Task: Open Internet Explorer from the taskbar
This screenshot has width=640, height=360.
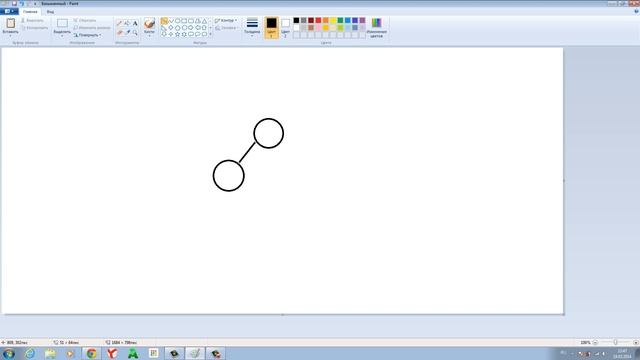Action: pyautogui.click(x=29, y=353)
